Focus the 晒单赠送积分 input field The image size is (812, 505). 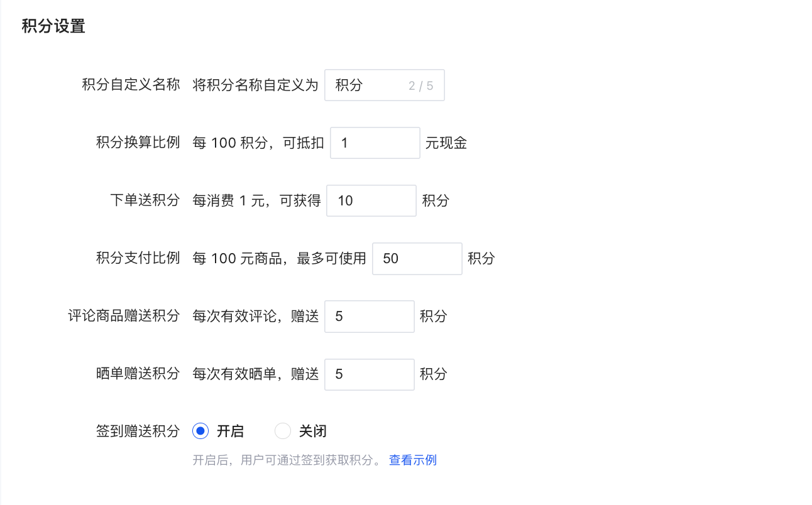coord(369,374)
